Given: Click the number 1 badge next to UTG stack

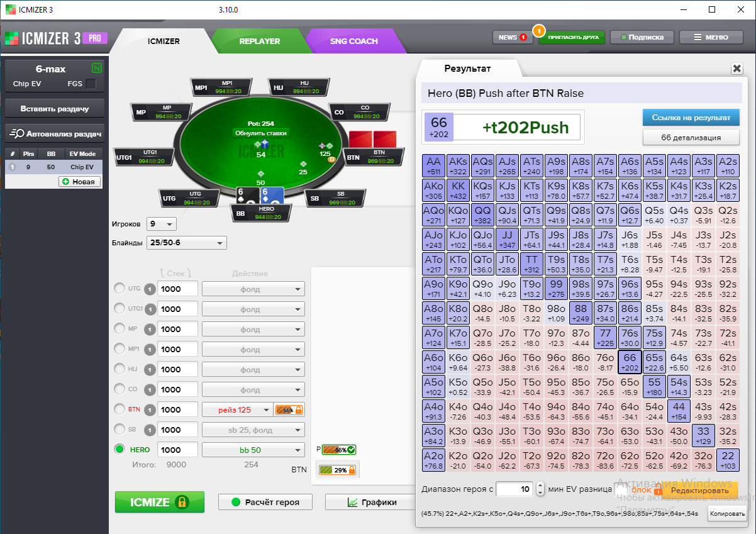Looking at the screenshot, I should point(150,289).
